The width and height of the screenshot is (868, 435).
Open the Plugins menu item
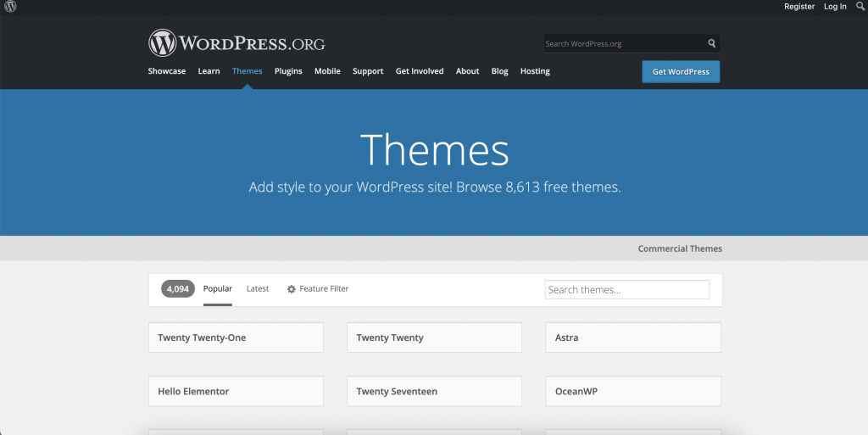click(288, 71)
